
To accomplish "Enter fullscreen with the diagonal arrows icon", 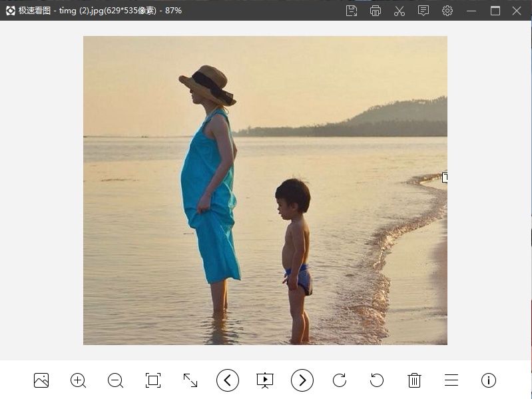I will tap(190, 380).
